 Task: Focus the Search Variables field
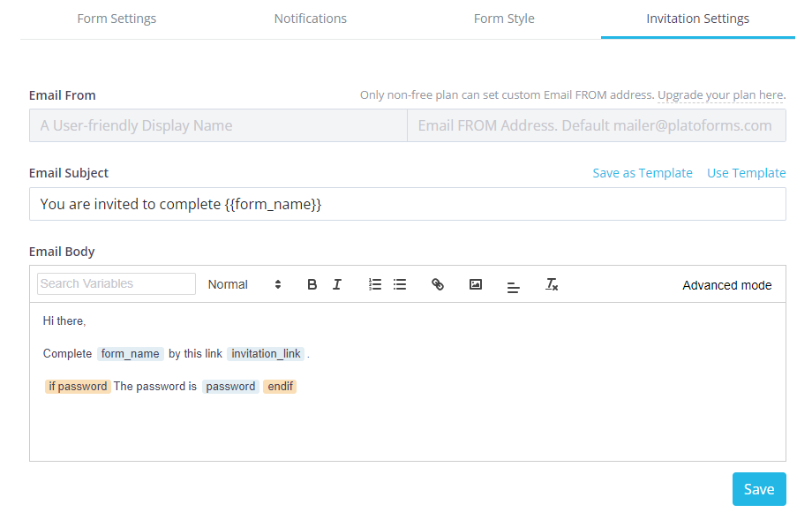click(x=117, y=283)
